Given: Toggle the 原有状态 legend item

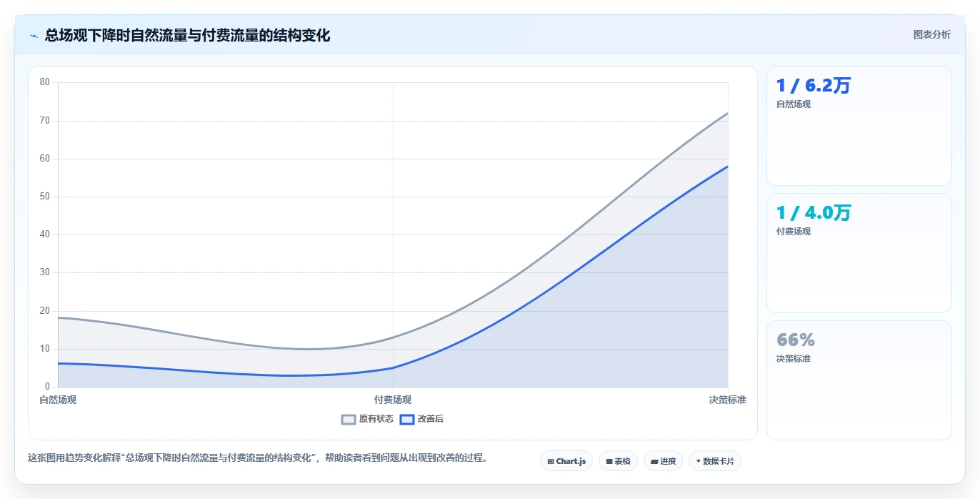Looking at the screenshot, I should [367, 419].
